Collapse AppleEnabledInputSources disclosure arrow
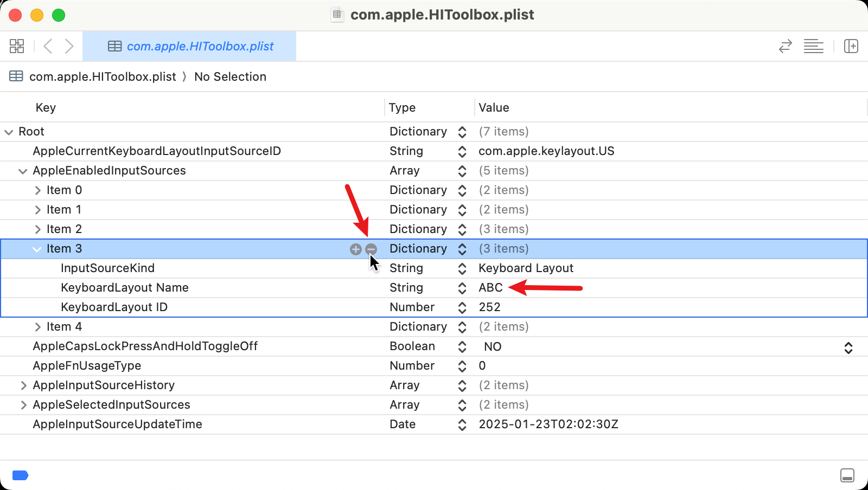The image size is (868, 490). click(23, 171)
